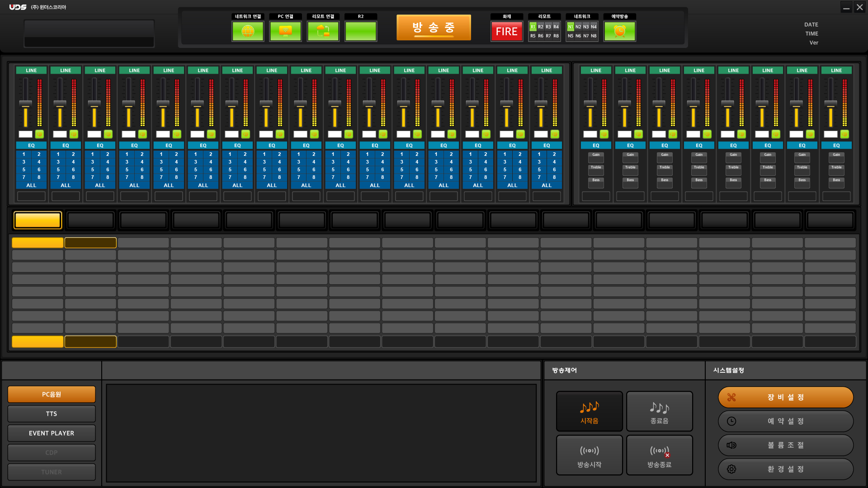Click the 시작음 start chime button
868x488 pixels.
[x=590, y=411]
